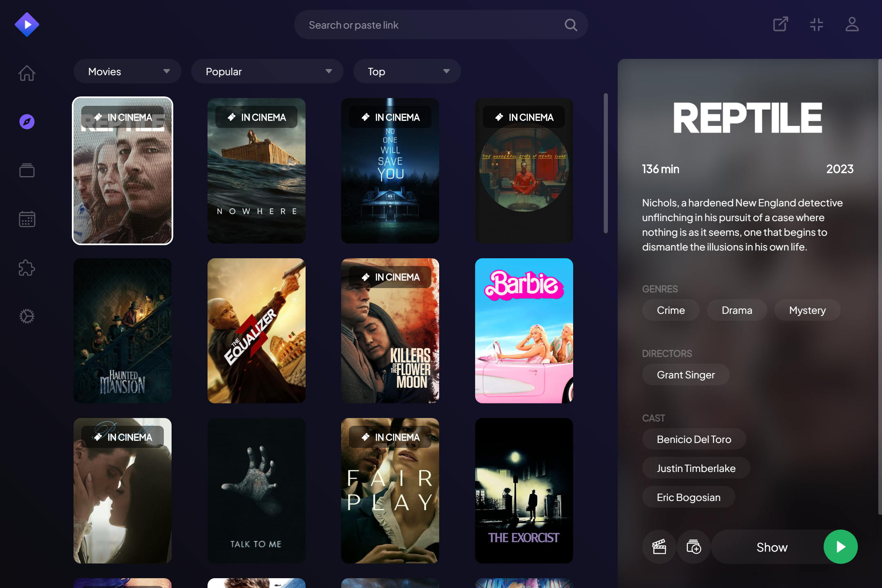Add Reptile to library icon
The width and height of the screenshot is (882, 588).
[x=693, y=547]
